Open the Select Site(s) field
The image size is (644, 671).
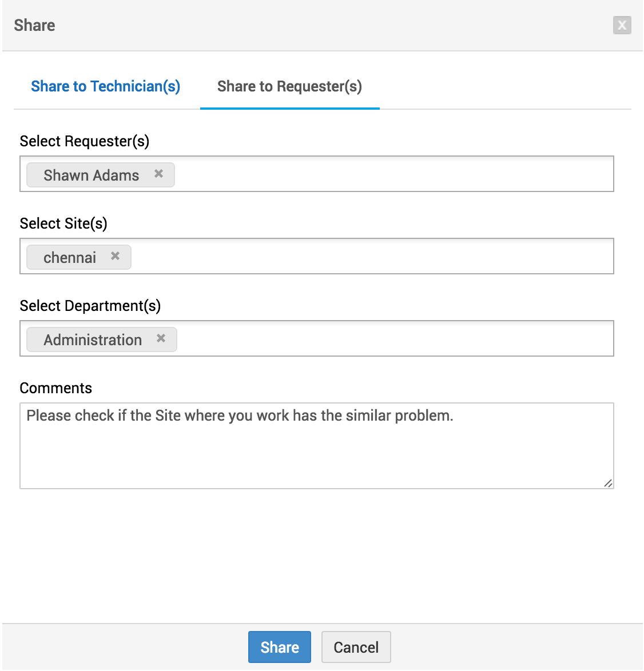(372, 257)
